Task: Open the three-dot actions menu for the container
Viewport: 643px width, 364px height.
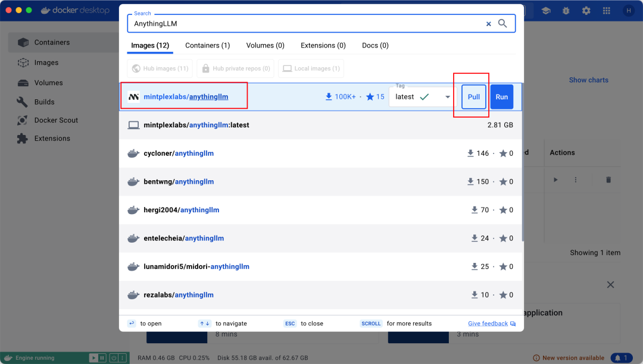Action: (x=575, y=180)
